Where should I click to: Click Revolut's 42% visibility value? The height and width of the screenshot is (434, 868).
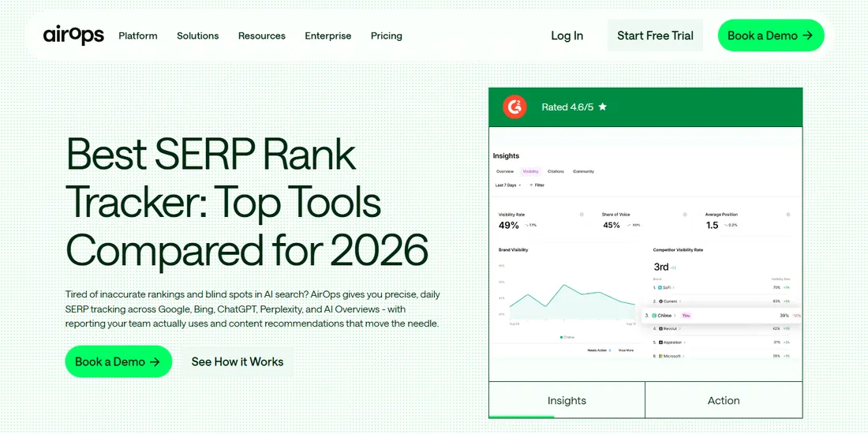776,329
